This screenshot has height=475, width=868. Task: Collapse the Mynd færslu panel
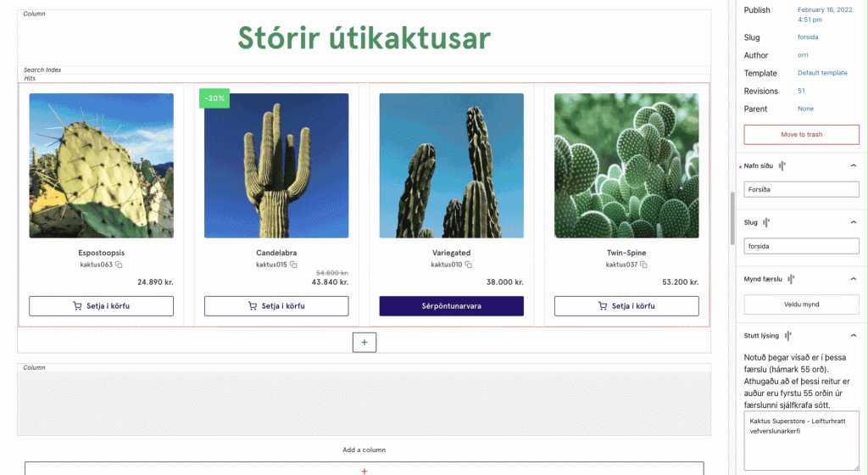853,278
